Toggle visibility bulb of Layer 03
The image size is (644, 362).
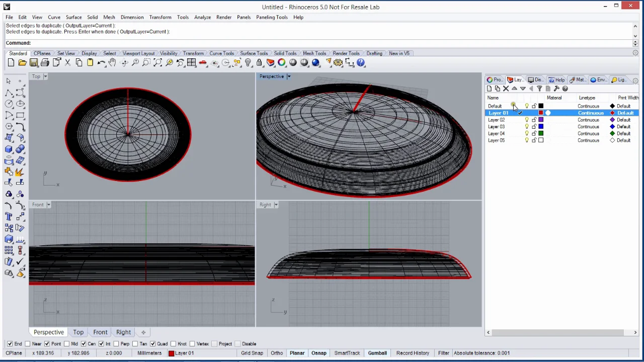coord(527,127)
